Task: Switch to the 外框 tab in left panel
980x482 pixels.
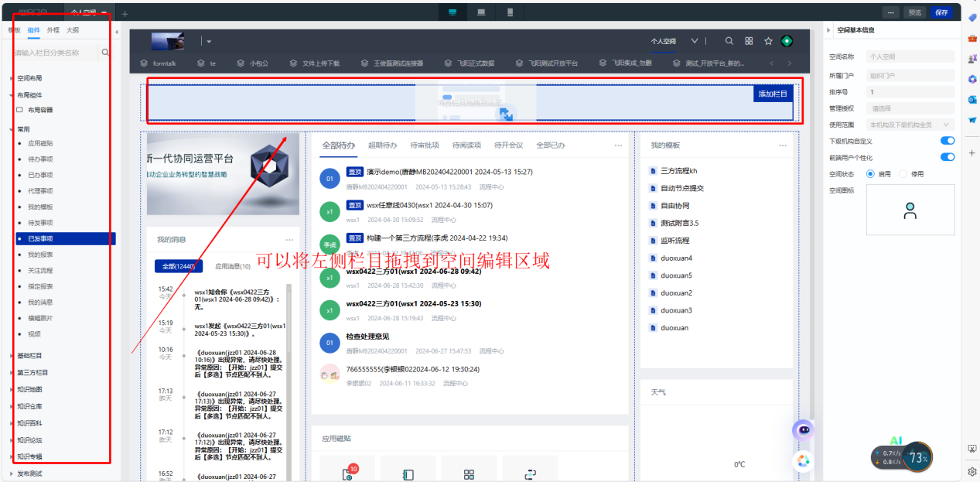Action: 53,30
